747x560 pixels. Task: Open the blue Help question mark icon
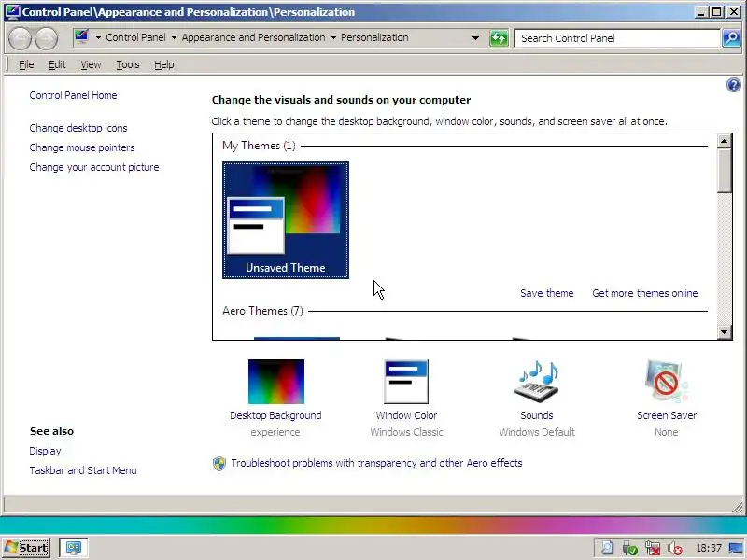pyautogui.click(x=733, y=85)
